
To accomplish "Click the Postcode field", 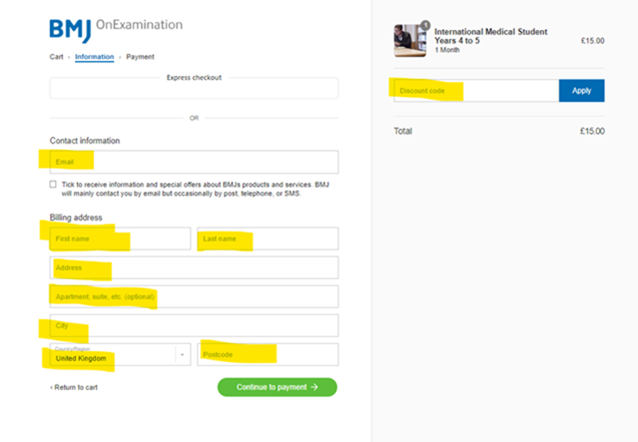I will coord(268,354).
